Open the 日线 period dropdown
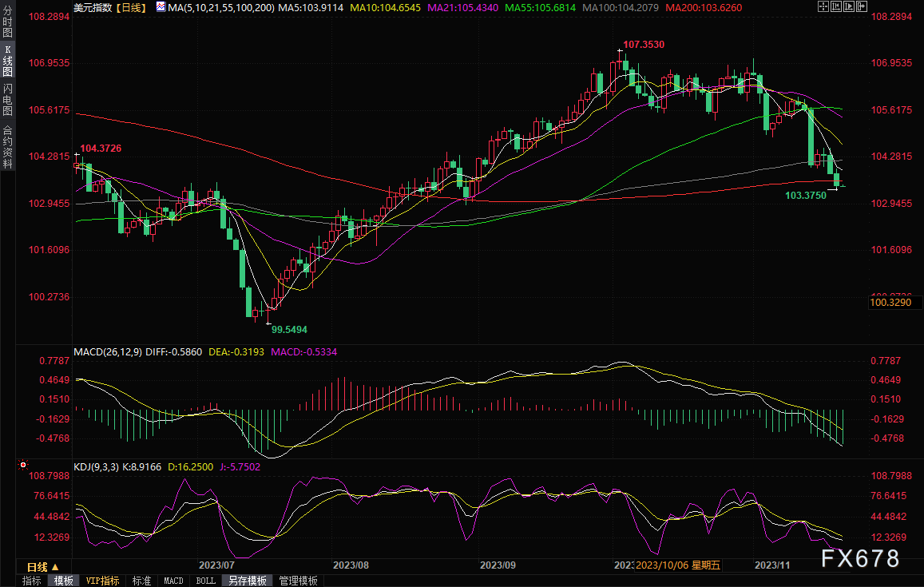 tap(43, 567)
